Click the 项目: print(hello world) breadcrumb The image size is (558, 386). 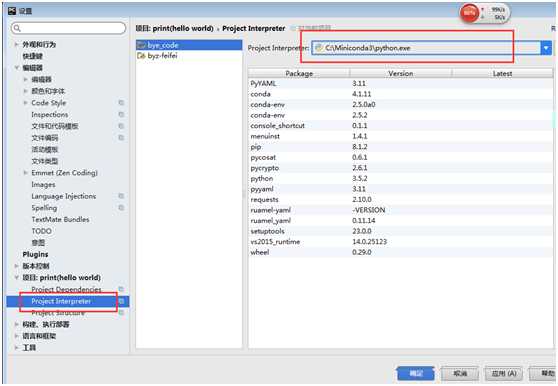pyautogui.click(x=174, y=28)
